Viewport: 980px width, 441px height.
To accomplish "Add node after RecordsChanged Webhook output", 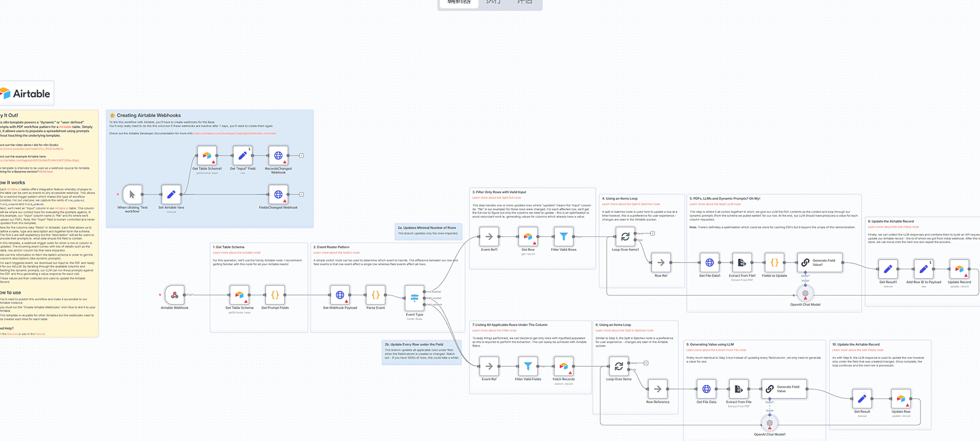I will pyautogui.click(x=302, y=156).
